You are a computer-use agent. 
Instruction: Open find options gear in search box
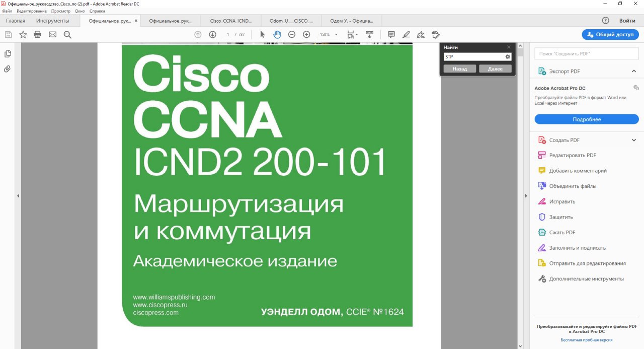pos(508,57)
